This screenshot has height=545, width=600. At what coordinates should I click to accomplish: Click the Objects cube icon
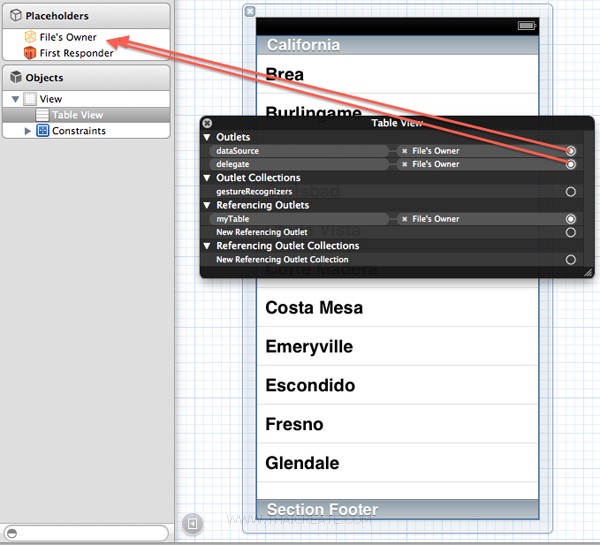point(16,77)
